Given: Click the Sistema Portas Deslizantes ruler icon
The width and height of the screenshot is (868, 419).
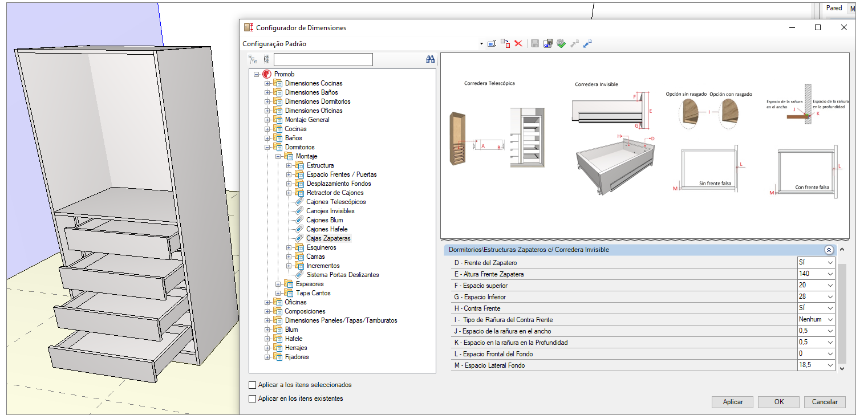Looking at the screenshot, I should [x=299, y=275].
